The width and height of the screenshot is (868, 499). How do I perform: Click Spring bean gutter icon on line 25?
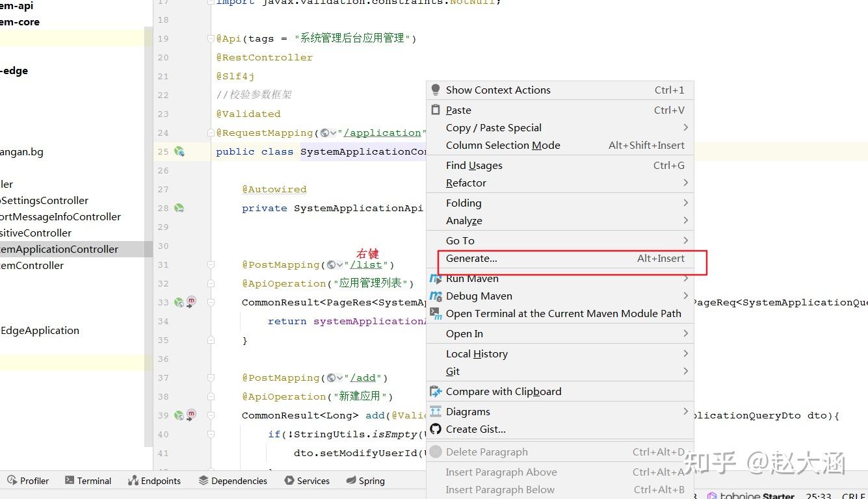179,151
